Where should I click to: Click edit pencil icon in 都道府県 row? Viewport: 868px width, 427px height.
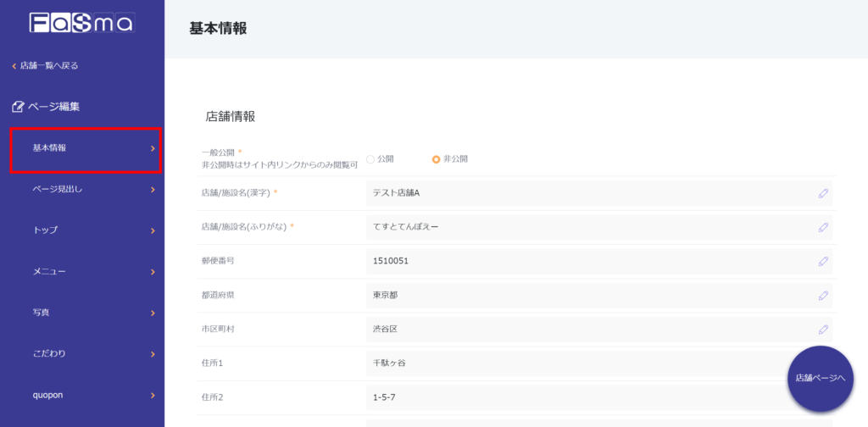point(822,296)
